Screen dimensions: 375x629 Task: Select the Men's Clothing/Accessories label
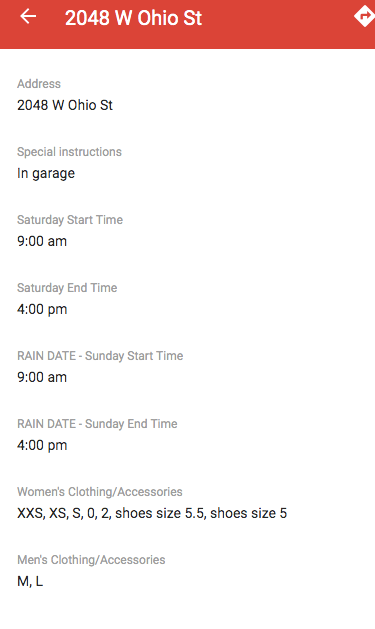(91, 560)
